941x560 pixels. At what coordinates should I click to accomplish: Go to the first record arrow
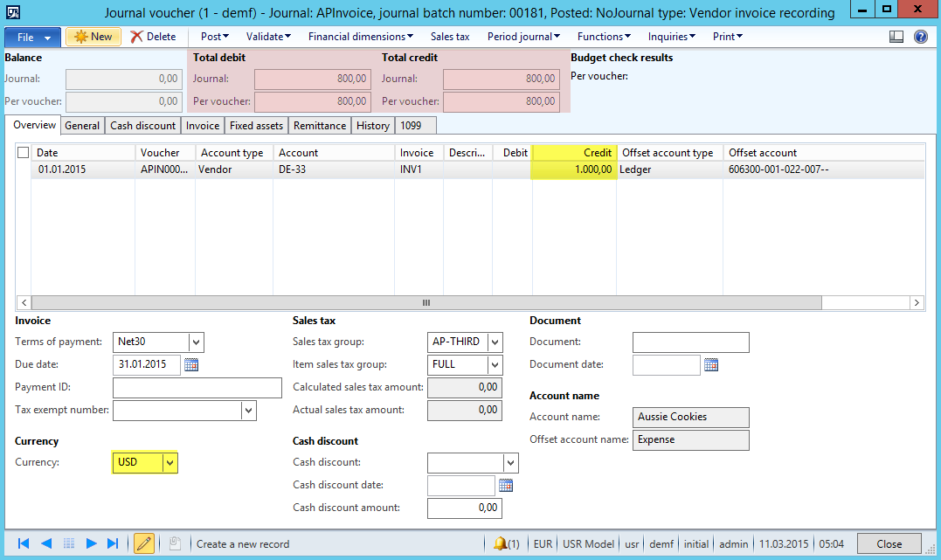click(24, 543)
